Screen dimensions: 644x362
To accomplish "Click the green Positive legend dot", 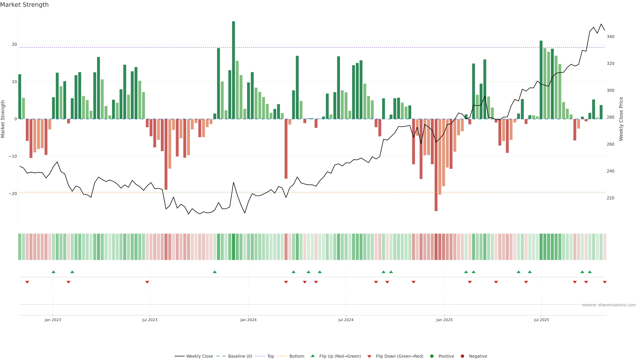I will point(432,356).
